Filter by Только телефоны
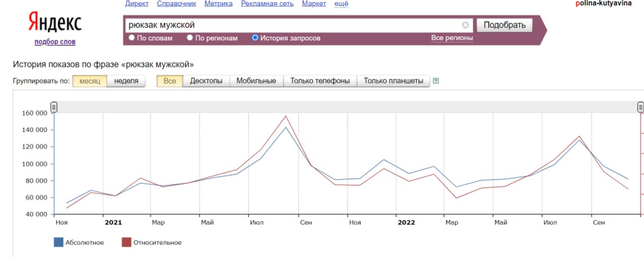 (320, 81)
